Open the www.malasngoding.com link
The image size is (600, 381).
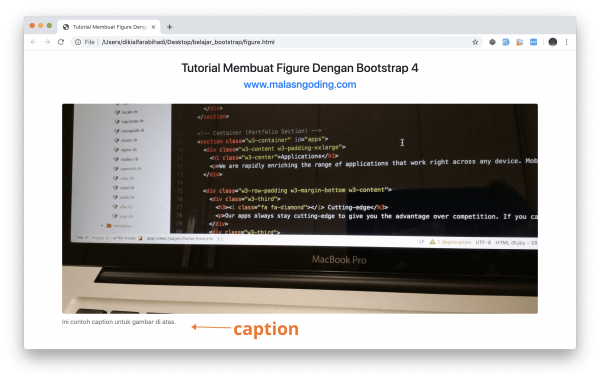point(300,85)
